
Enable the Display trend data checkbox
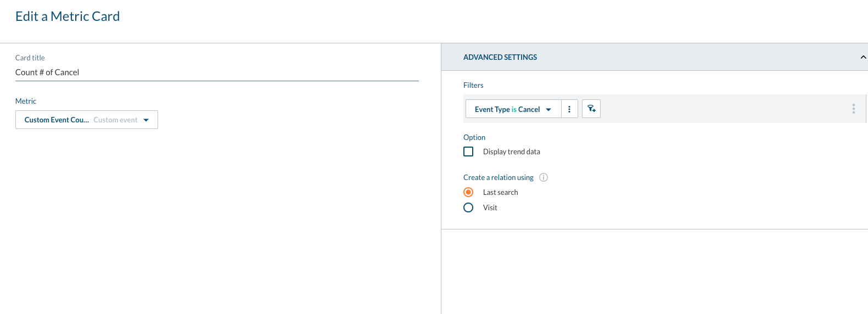click(468, 152)
